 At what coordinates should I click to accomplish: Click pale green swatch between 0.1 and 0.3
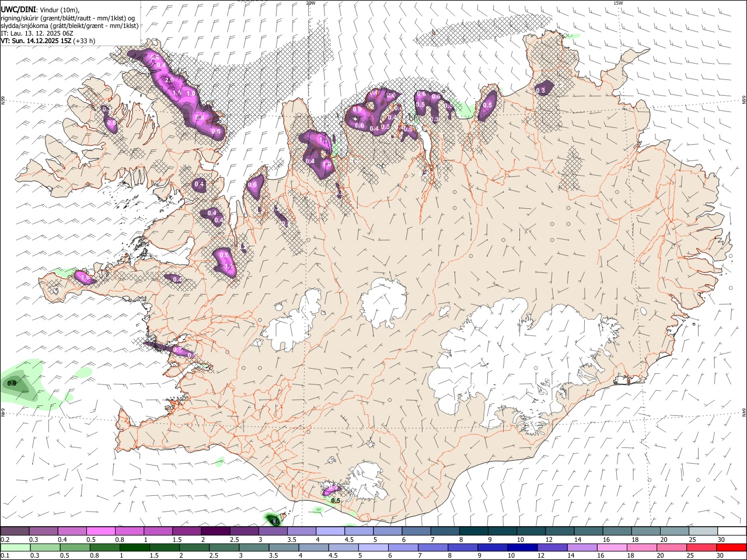point(15,547)
